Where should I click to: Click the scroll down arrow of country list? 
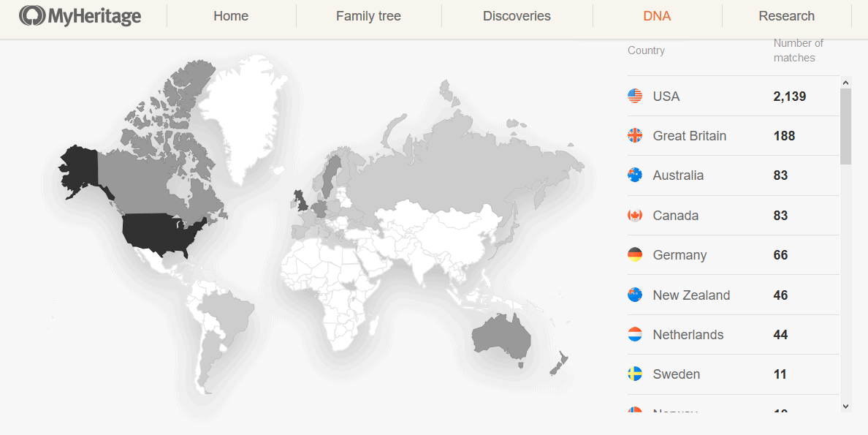845,406
